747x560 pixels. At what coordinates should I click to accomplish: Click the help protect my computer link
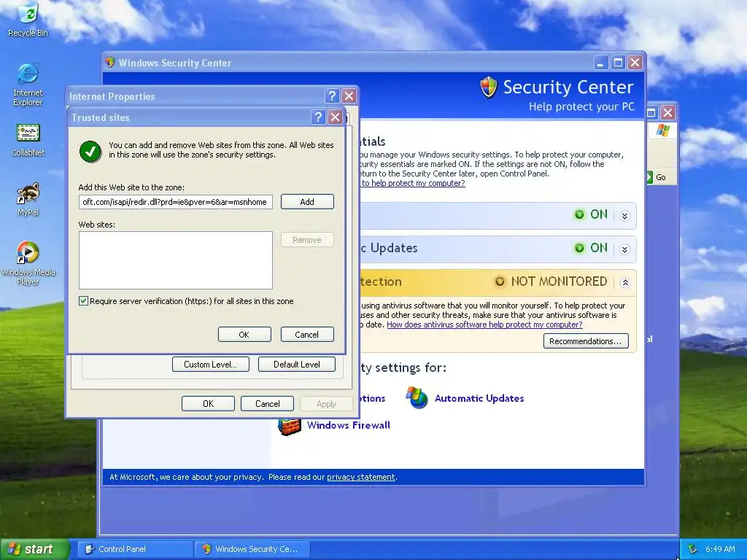[x=413, y=183]
